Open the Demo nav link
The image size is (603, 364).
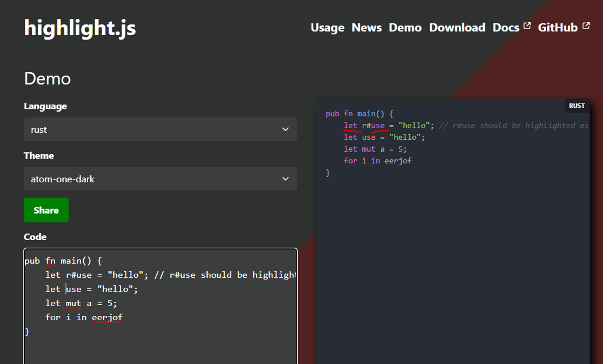(x=405, y=28)
